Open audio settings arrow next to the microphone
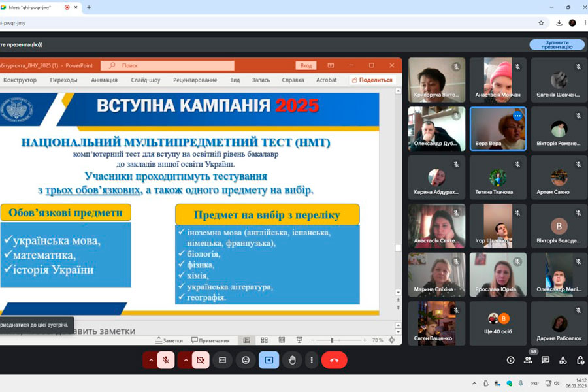This screenshot has width=588, height=392. point(151,360)
